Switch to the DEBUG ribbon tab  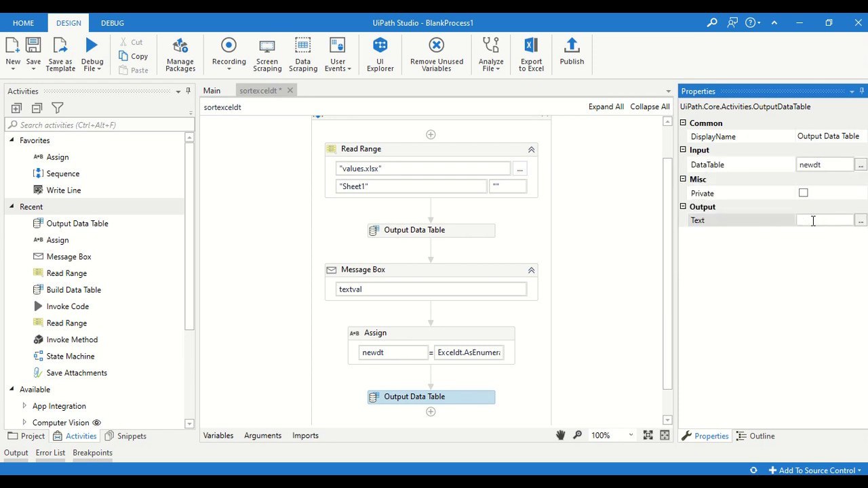tap(113, 22)
